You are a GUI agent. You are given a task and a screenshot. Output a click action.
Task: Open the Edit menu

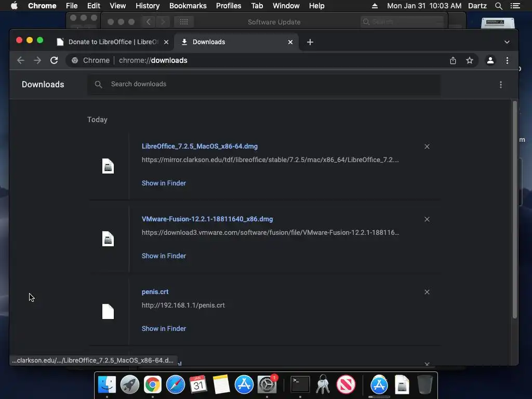[94, 6]
